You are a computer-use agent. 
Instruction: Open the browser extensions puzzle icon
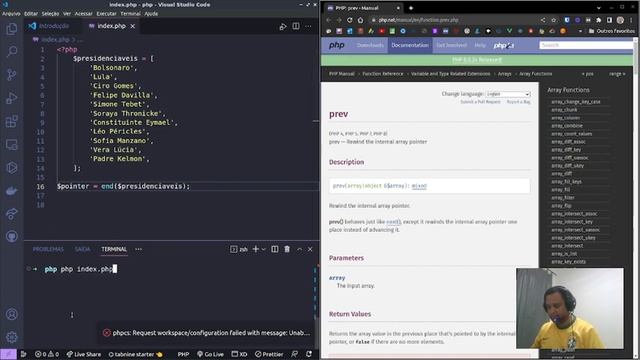[x=599, y=20]
